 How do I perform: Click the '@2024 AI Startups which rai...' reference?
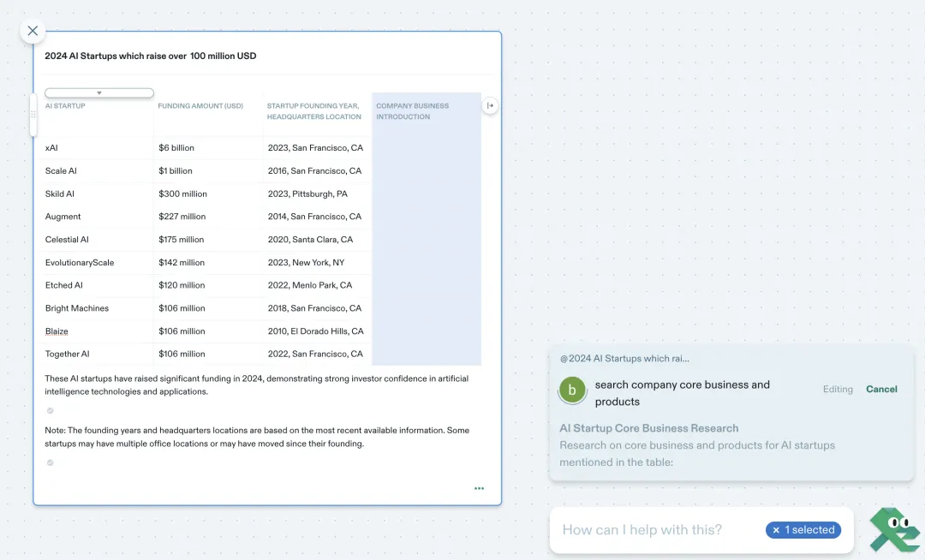click(624, 359)
